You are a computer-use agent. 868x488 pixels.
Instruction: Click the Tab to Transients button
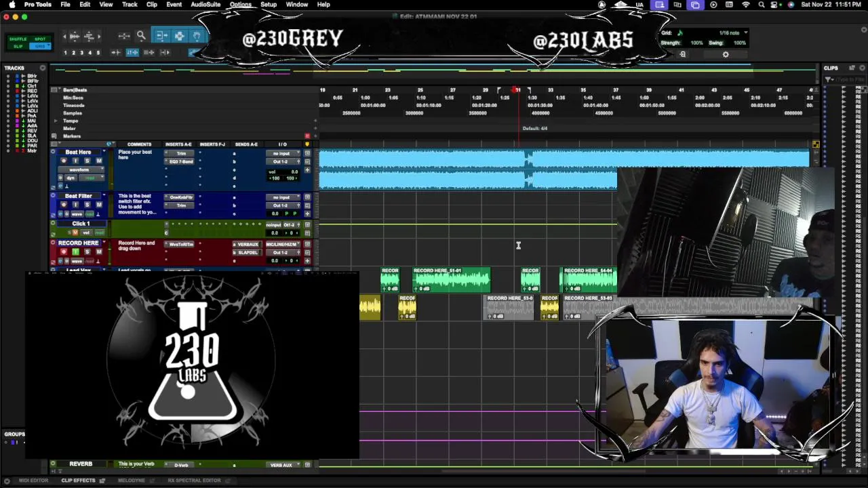click(117, 52)
